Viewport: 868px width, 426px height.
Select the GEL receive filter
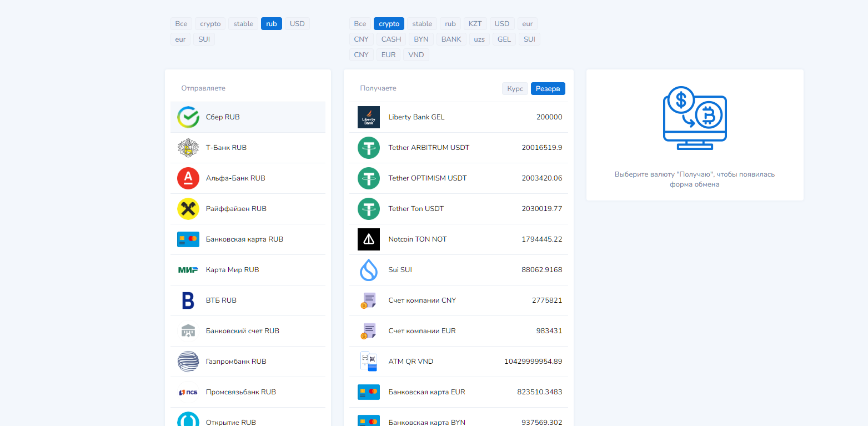click(x=504, y=39)
